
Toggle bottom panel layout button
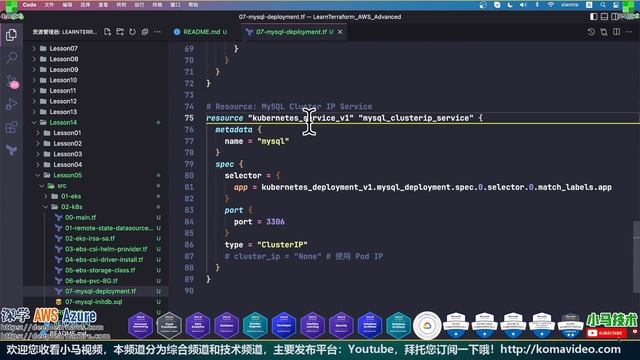click(604, 17)
